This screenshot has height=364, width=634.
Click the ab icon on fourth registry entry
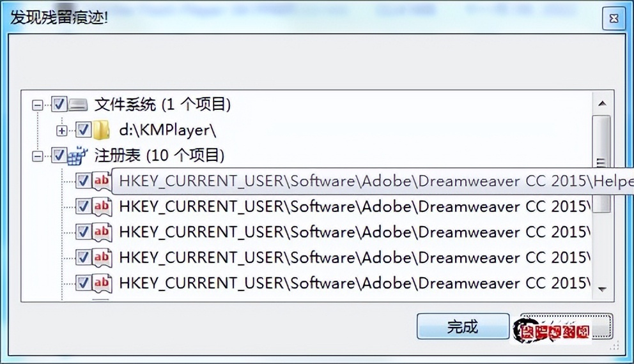[101, 257]
